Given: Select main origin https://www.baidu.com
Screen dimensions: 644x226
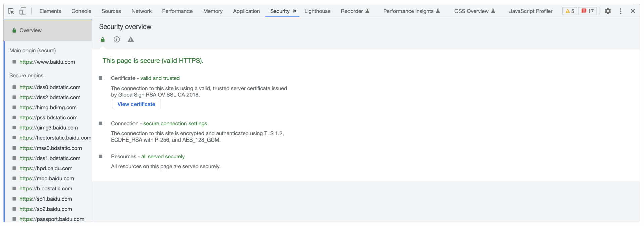Looking at the screenshot, I should [47, 62].
